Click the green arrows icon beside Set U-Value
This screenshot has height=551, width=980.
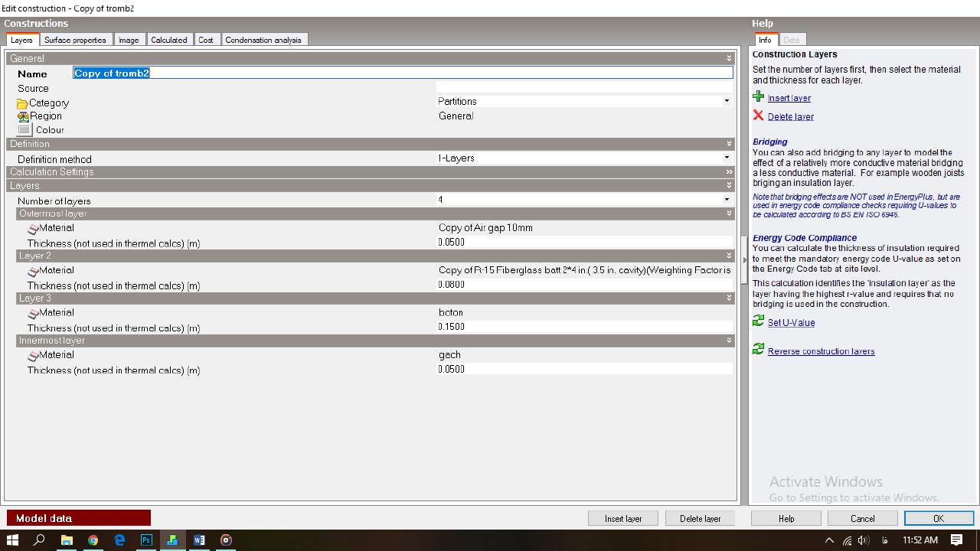758,321
